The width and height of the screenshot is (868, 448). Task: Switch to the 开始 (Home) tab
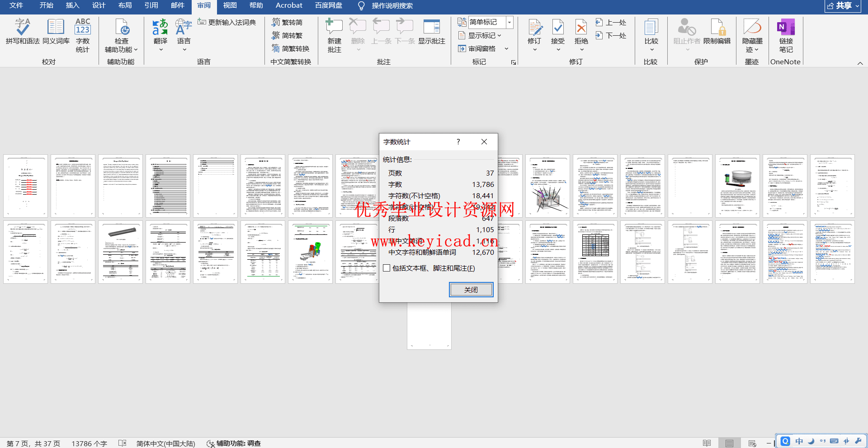pyautogui.click(x=46, y=5)
